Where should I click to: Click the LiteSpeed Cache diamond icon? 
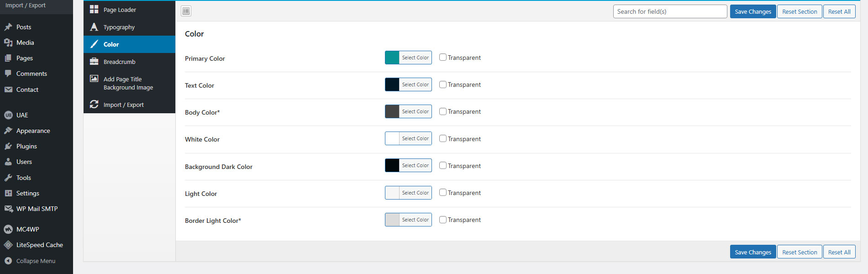tap(8, 245)
